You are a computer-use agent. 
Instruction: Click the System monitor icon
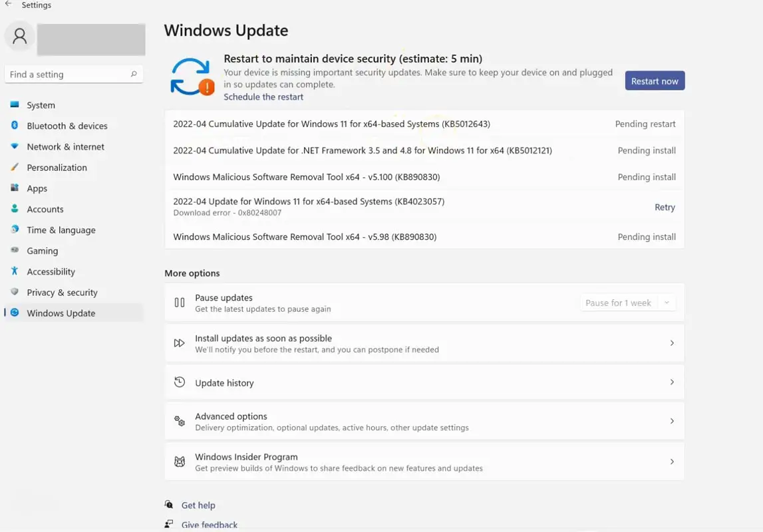click(15, 104)
